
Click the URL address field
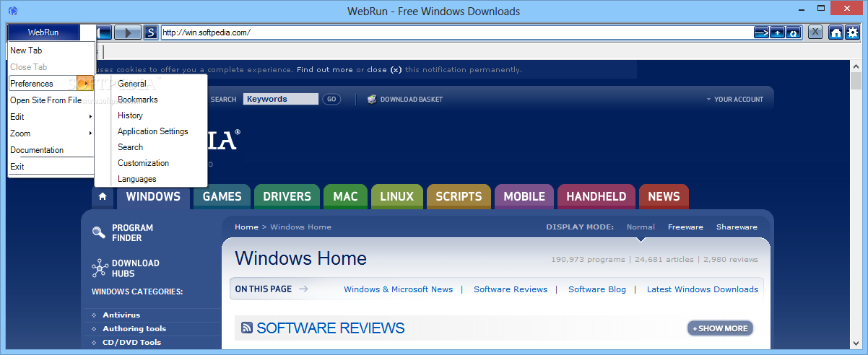[456, 32]
